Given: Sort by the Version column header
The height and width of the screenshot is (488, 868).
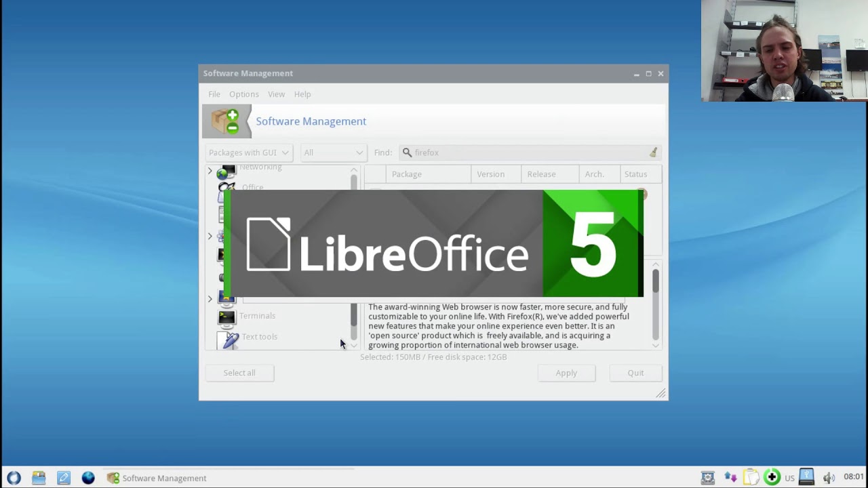Looking at the screenshot, I should [x=496, y=174].
